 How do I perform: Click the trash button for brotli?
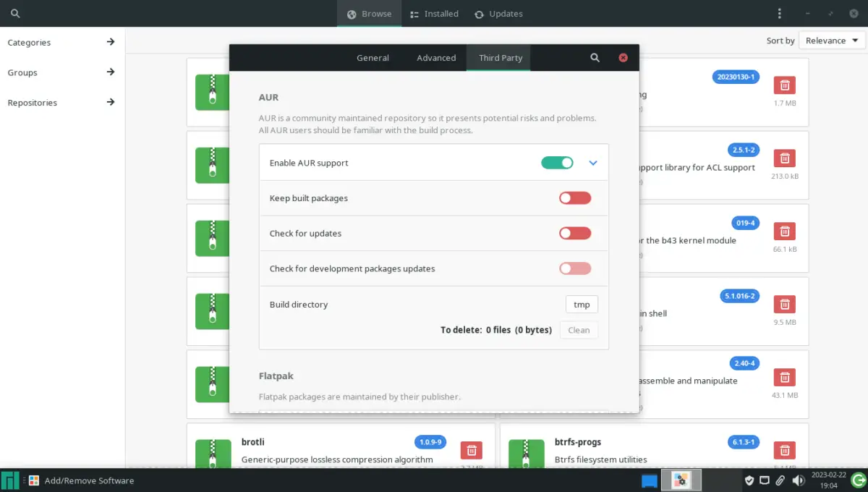point(472,451)
